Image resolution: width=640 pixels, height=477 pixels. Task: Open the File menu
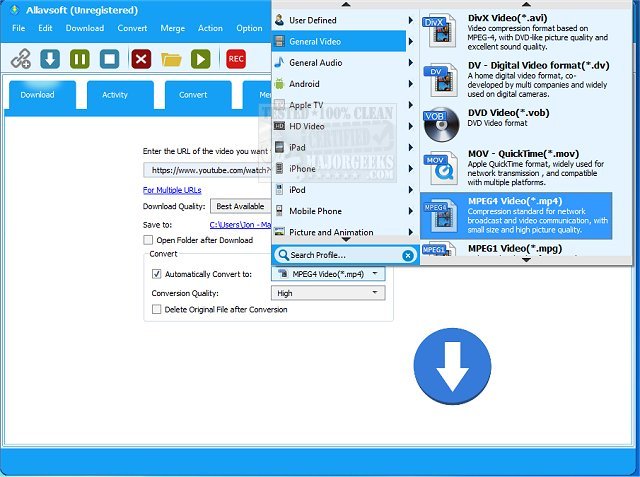pos(18,28)
